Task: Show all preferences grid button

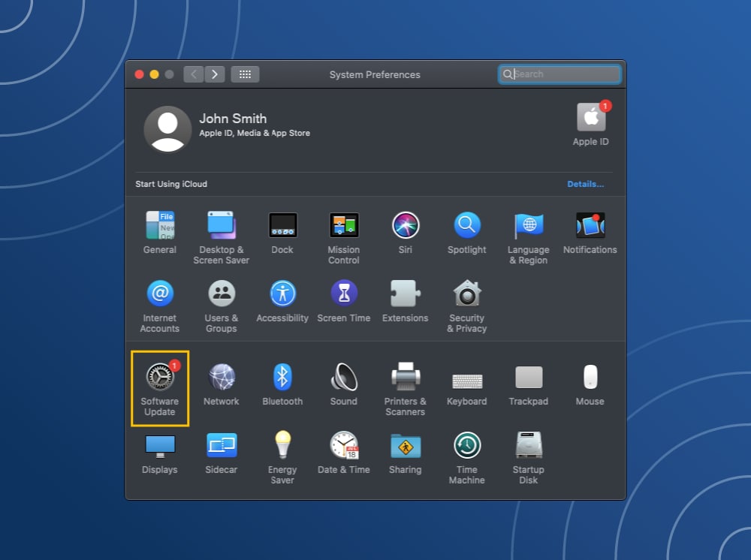Action: (x=246, y=74)
